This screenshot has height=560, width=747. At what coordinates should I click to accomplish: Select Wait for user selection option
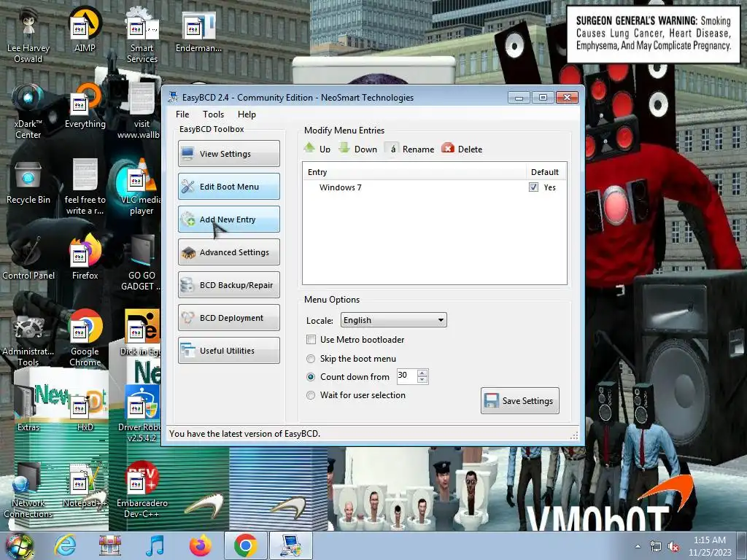(311, 394)
